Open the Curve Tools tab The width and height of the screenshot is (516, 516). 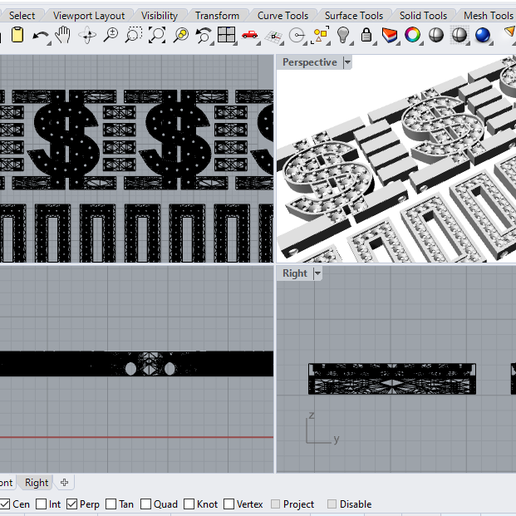pos(283,16)
